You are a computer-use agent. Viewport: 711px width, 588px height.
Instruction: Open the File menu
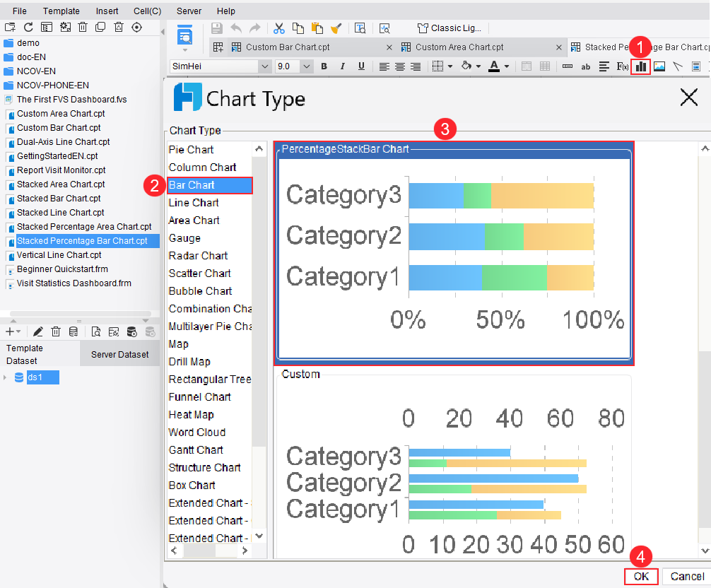20,11
